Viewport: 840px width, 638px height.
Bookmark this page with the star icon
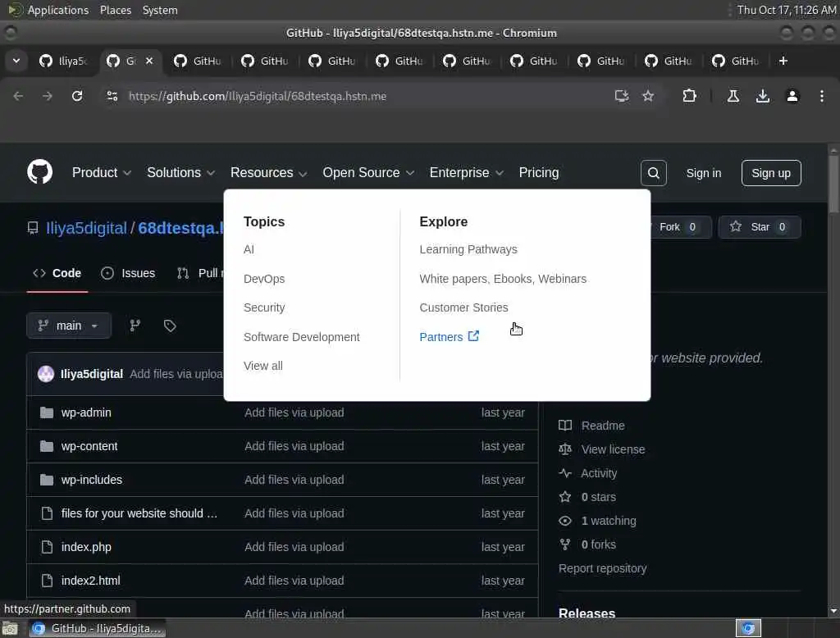[648, 96]
